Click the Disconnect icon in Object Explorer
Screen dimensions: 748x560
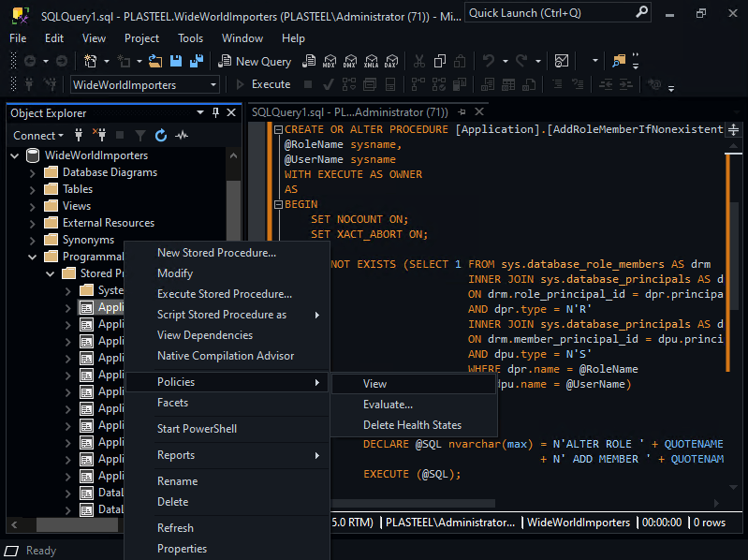pyautogui.click(x=99, y=136)
